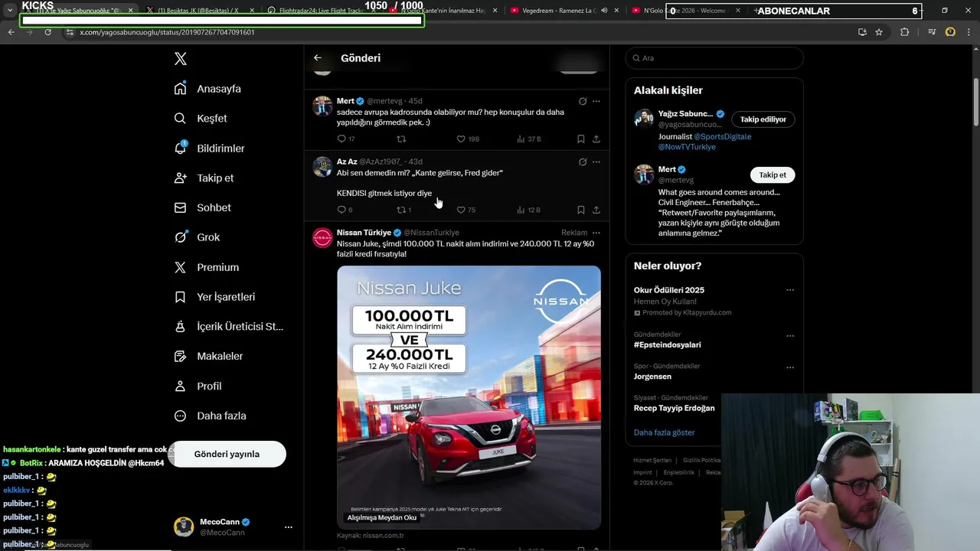View analytics of Mert's tweet (37 B)
The height and width of the screenshot is (551, 980).
point(528,139)
